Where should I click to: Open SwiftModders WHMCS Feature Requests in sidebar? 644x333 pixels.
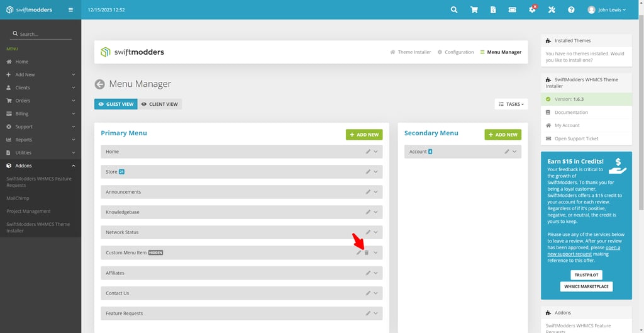point(38,182)
